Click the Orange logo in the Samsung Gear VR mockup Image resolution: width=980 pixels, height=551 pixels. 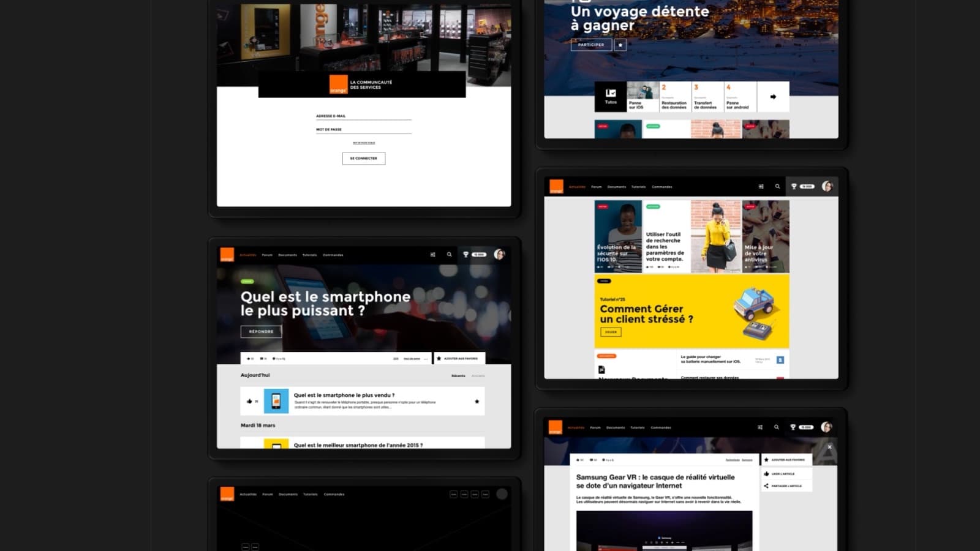click(555, 427)
